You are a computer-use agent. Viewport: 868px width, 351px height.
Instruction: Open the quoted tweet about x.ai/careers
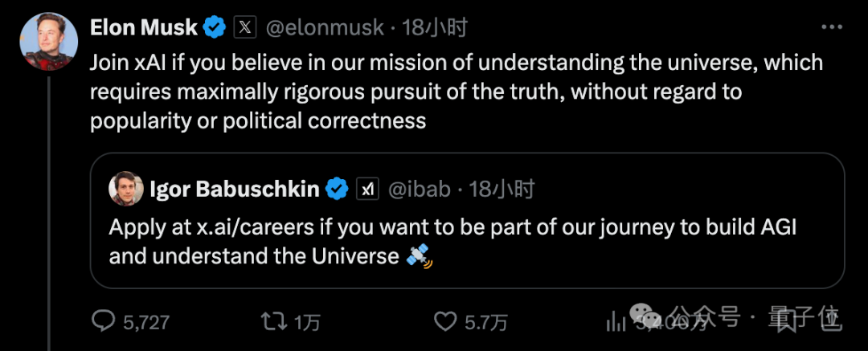click(467, 220)
